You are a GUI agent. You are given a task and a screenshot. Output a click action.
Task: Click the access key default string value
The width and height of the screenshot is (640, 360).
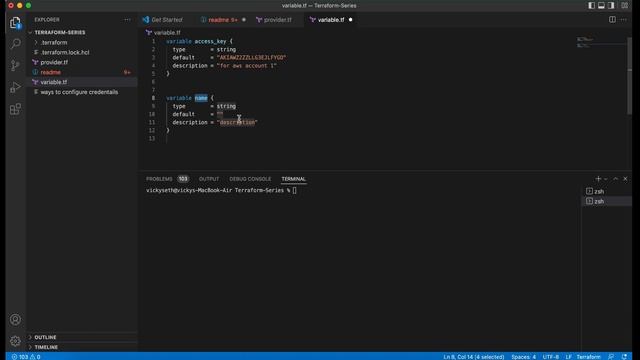click(x=251, y=58)
